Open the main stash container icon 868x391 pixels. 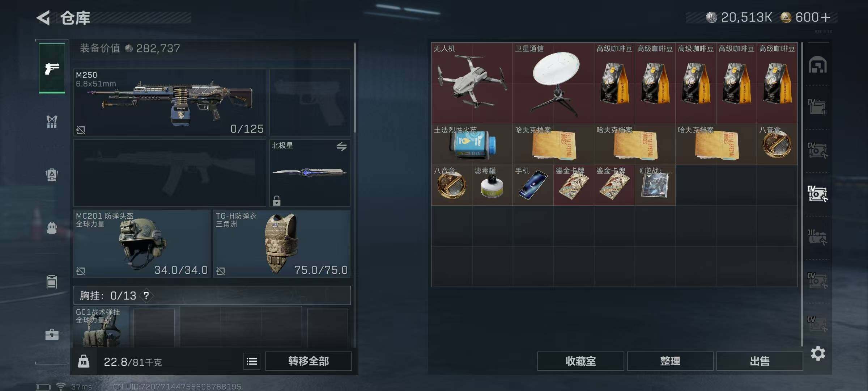pos(818,65)
